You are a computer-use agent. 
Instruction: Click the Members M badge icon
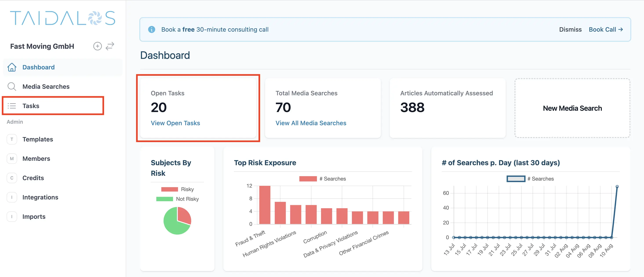point(12,159)
